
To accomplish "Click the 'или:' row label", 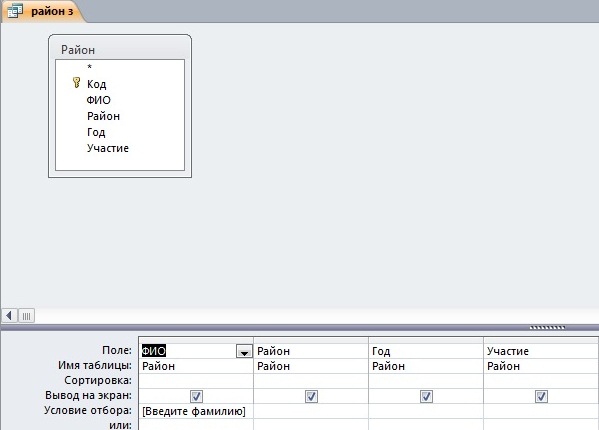I will pos(120,425).
